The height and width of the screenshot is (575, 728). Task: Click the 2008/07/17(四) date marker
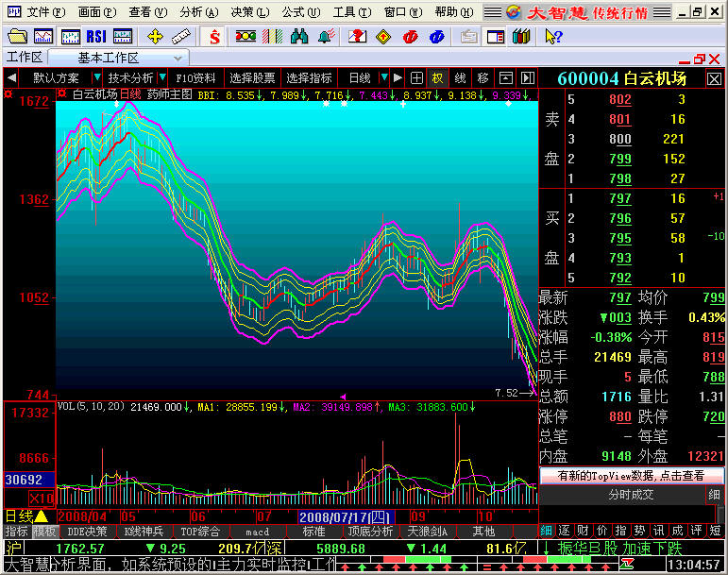tap(346, 517)
